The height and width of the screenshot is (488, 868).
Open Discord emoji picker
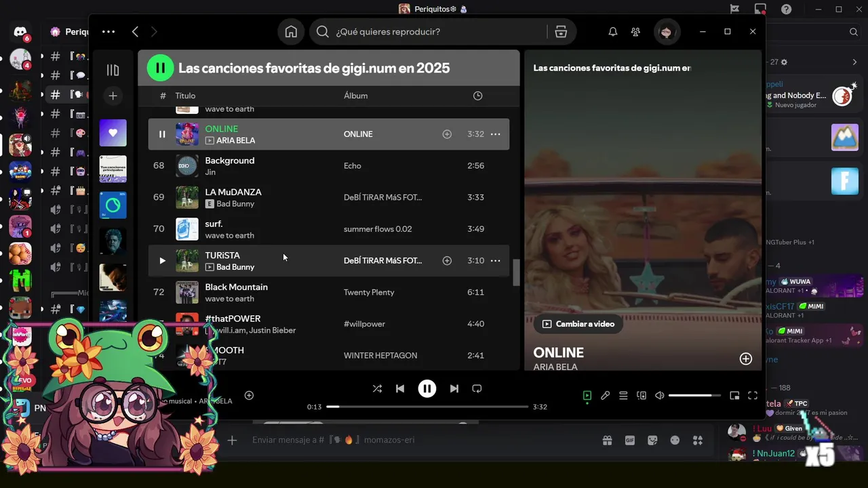675,440
